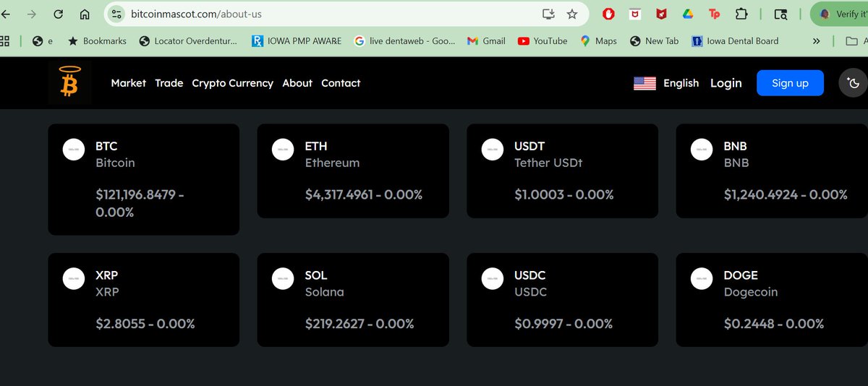Open the Google Drive extension icon
This screenshot has height=386, width=868.
tap(688, 14)
